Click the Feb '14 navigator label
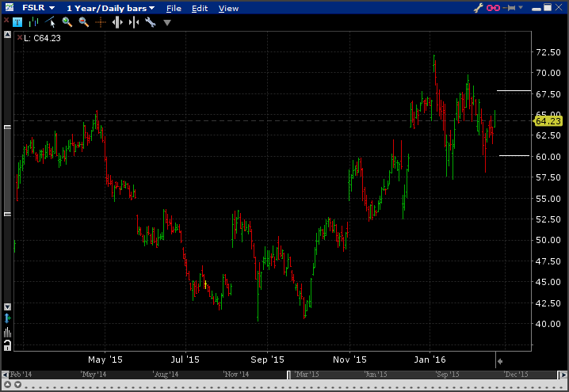 point(21,375)
